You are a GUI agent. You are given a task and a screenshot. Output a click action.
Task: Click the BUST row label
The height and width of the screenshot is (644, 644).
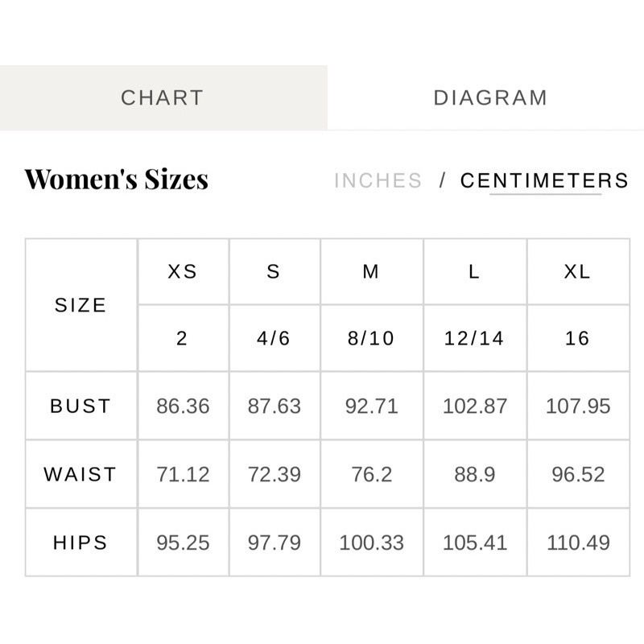80,406
